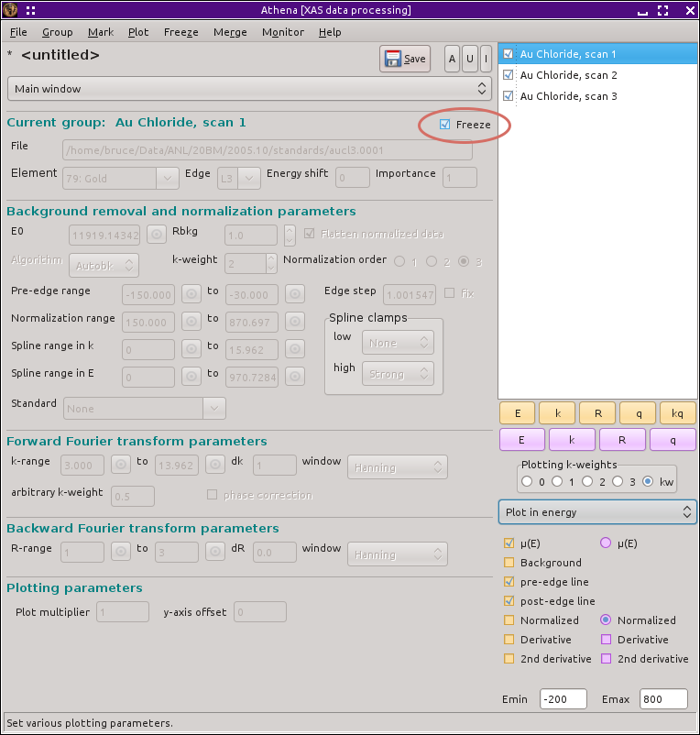Image resolution: width=700 pixels, height=735 pixels.
Task: Click the pluck button next to the E0 field
Action: tap(157, 234)
